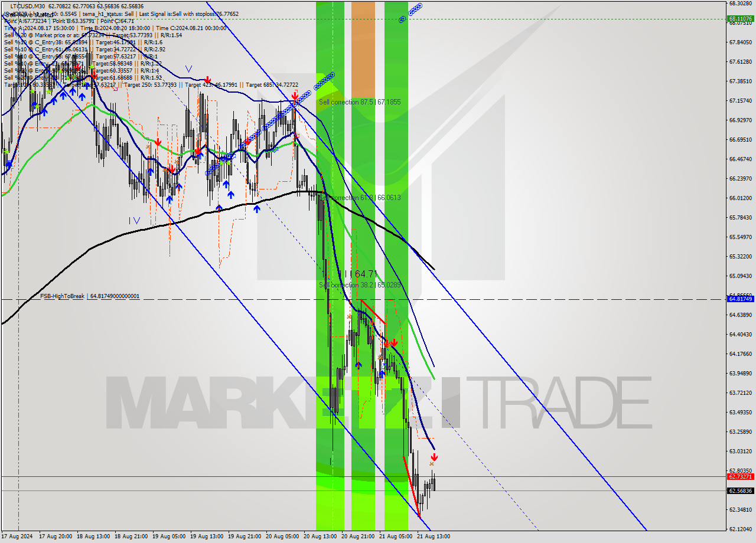756x543 pixels.
Task: Click the 68.30280 price axis label
Action: 740,4
